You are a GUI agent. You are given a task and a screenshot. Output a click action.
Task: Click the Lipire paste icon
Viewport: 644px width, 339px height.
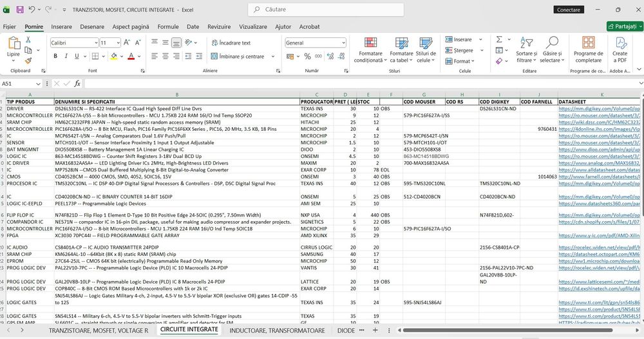point(14,43)
